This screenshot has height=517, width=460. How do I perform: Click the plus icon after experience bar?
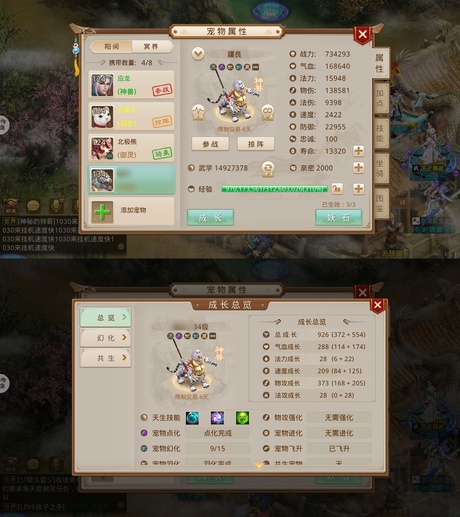(359, 189)
